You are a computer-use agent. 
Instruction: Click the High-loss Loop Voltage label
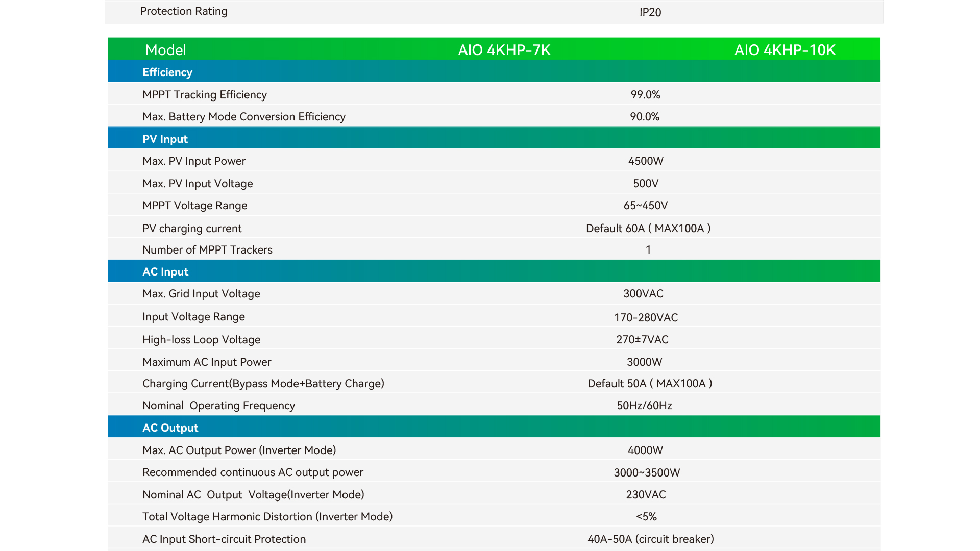click(x=201, y=340)
